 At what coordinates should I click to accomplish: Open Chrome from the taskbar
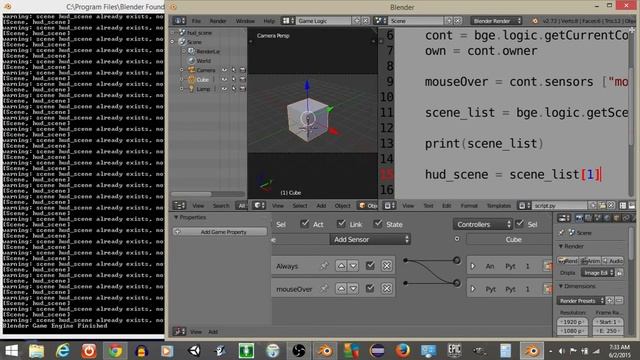(x=115, y=351)
